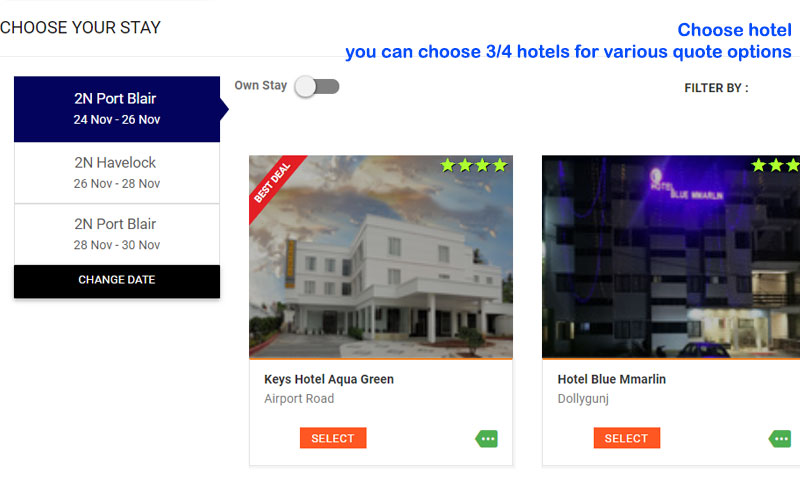Open the Filter By options
The height and width of the screenshot is (500, 800).
tap(716, 88)
